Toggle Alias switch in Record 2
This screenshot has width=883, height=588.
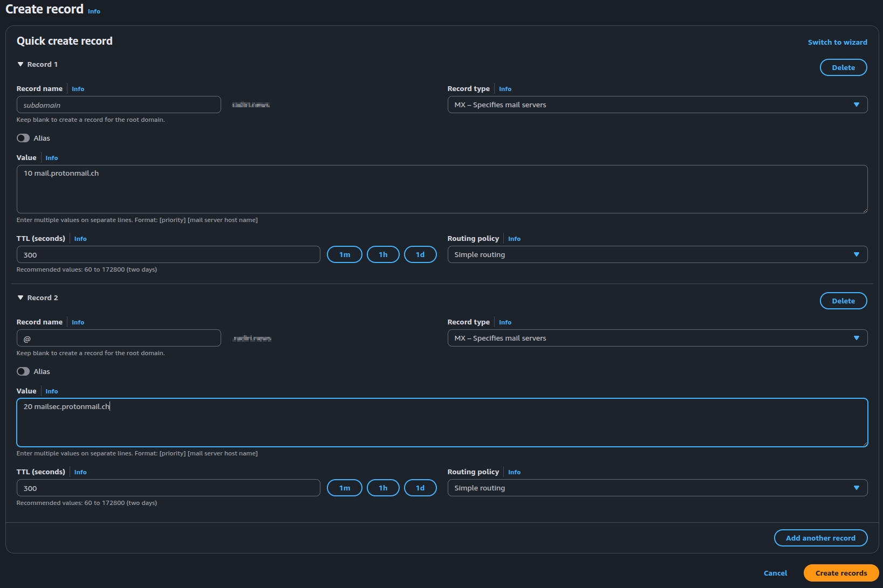click(23, 371)
